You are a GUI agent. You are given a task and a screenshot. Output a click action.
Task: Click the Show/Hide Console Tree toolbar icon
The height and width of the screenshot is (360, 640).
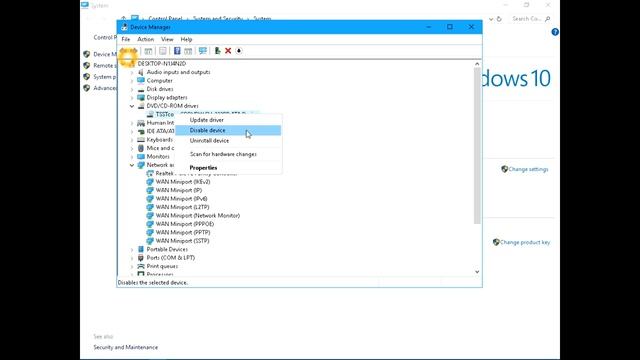[148, 51]
